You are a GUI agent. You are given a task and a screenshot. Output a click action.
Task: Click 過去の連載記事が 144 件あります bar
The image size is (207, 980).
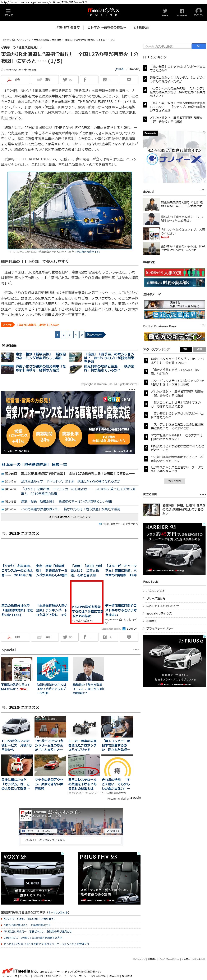[x=69, y=517]
